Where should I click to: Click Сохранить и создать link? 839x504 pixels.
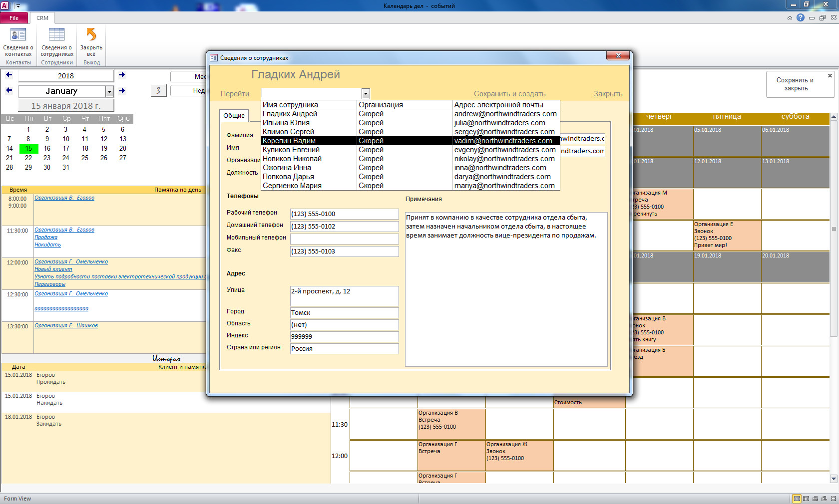click(509, 94)
